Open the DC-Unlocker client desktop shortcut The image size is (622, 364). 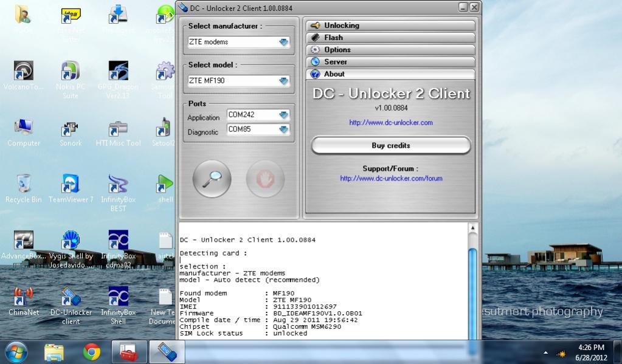pos(71,298)
